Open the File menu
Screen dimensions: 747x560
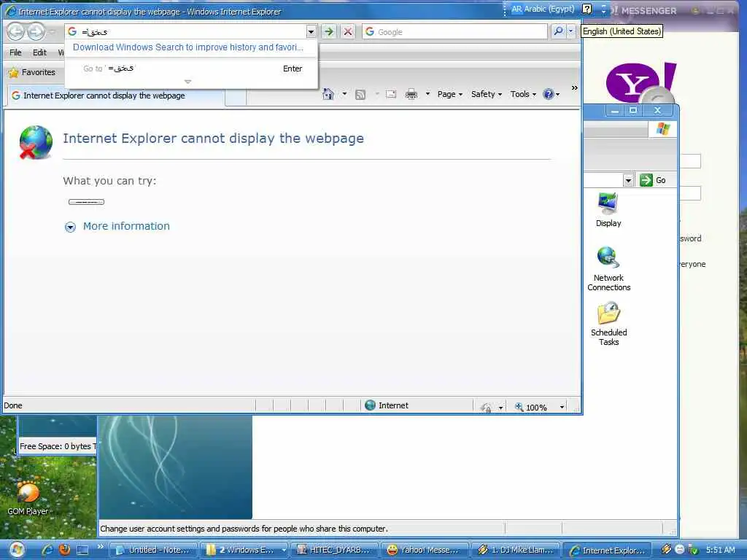15,52
